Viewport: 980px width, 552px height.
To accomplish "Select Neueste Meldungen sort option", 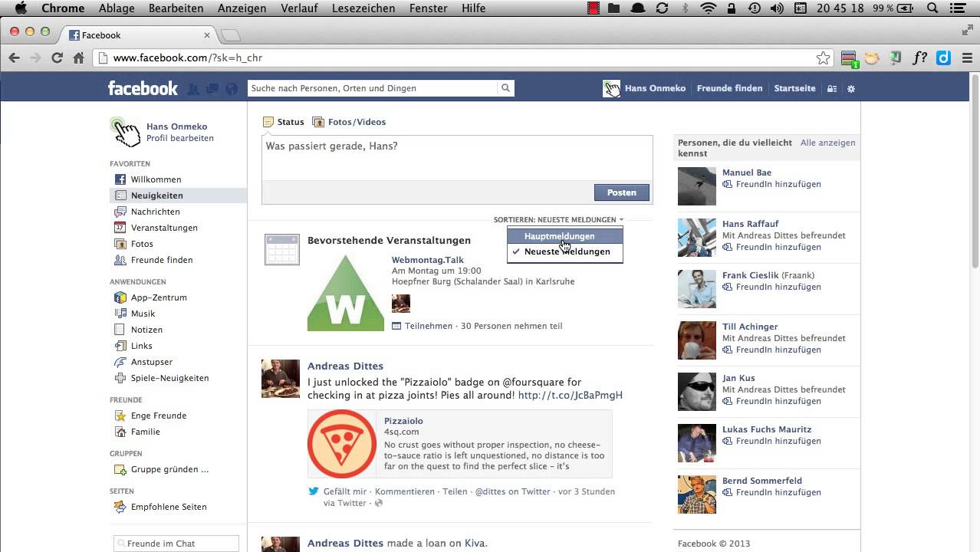I will tap(565, 251).
